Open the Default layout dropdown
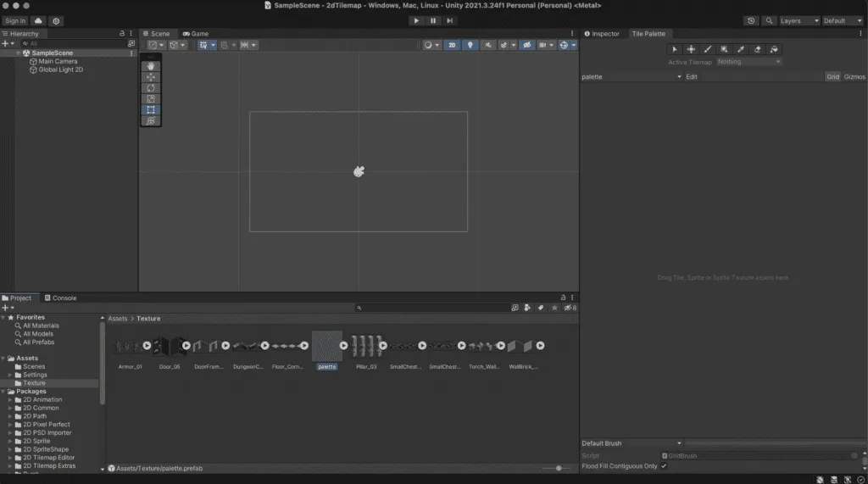This screenshot has height=484, width=868. 842,20
